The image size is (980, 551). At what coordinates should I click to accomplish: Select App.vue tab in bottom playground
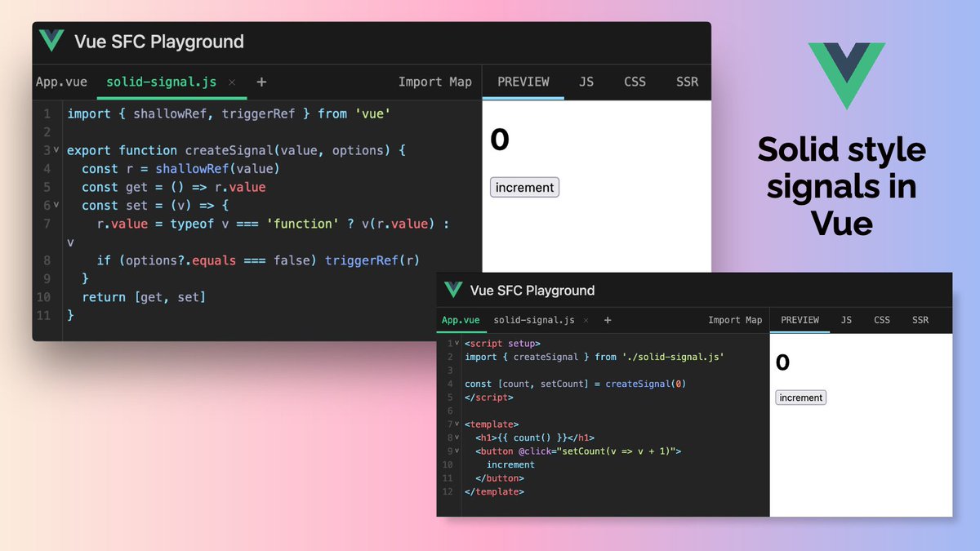pos(461,320)
